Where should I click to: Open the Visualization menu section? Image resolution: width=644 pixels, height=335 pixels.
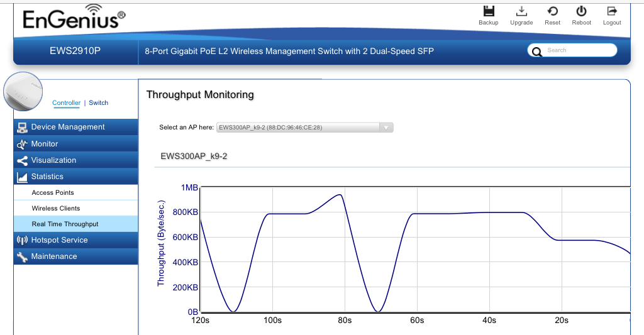(x=76, y=160)
